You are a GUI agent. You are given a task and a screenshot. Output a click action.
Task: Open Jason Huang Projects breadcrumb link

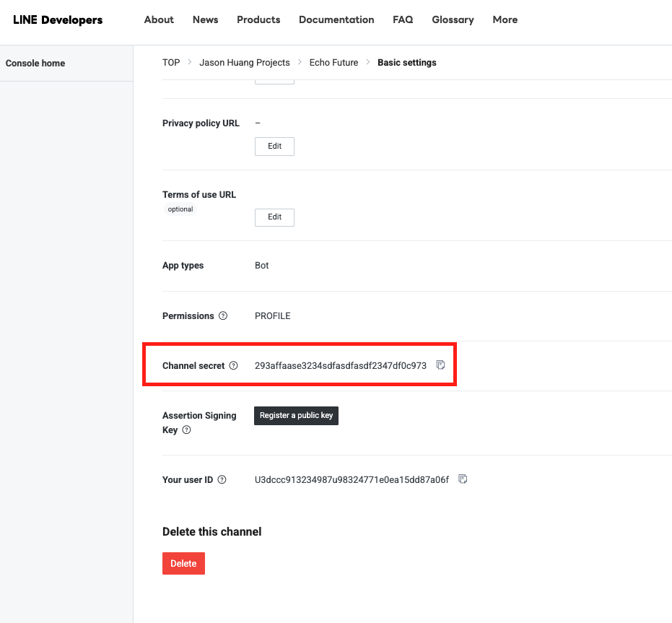[x=245, y=63]
